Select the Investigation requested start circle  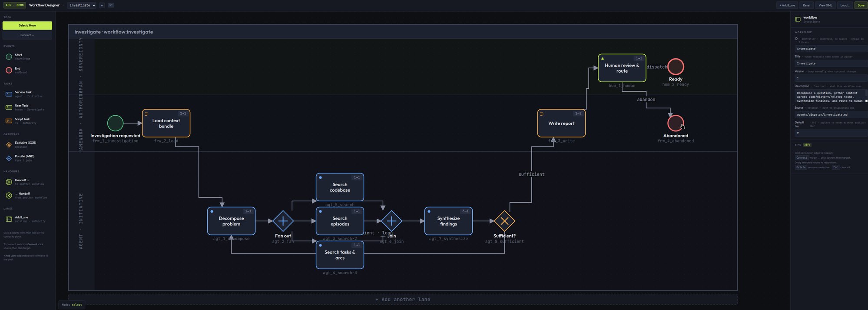(x=115, y=123)
